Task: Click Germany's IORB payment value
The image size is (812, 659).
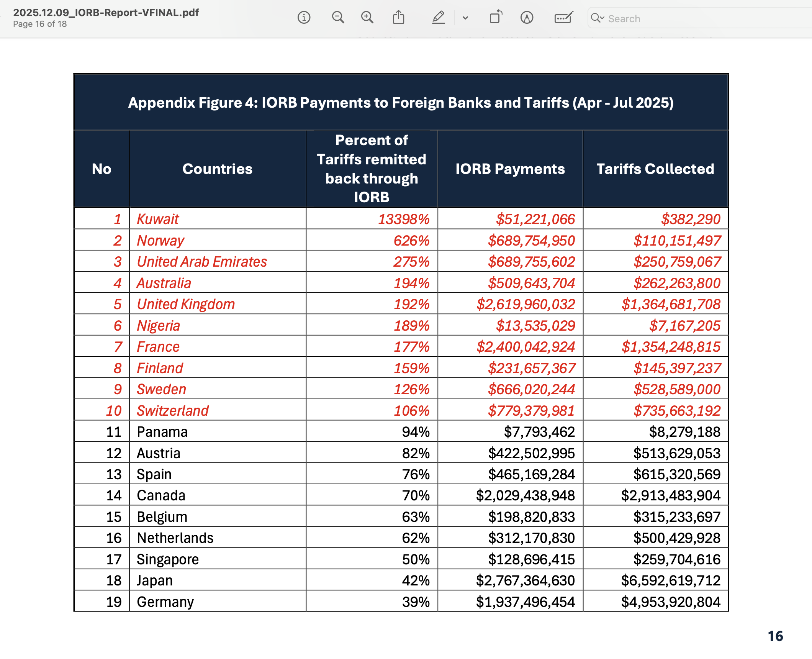Action: tap(525, 602)
